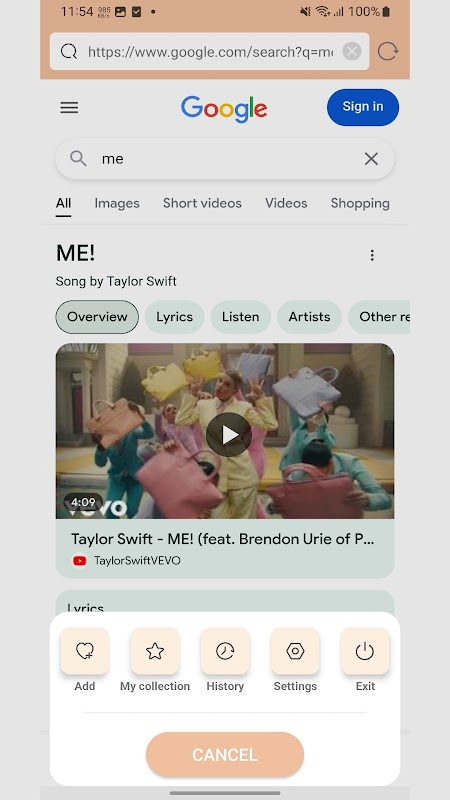Switch to Images tab
450x800 pixels.
click(117, 204)
